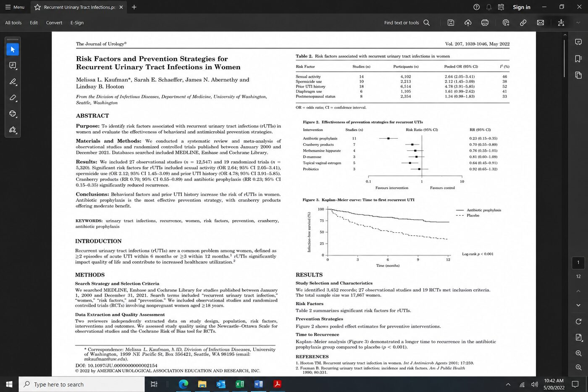This screenshot has height=392, width=588.
Task: Print the document using the printer icon
Action: [485, 23]
